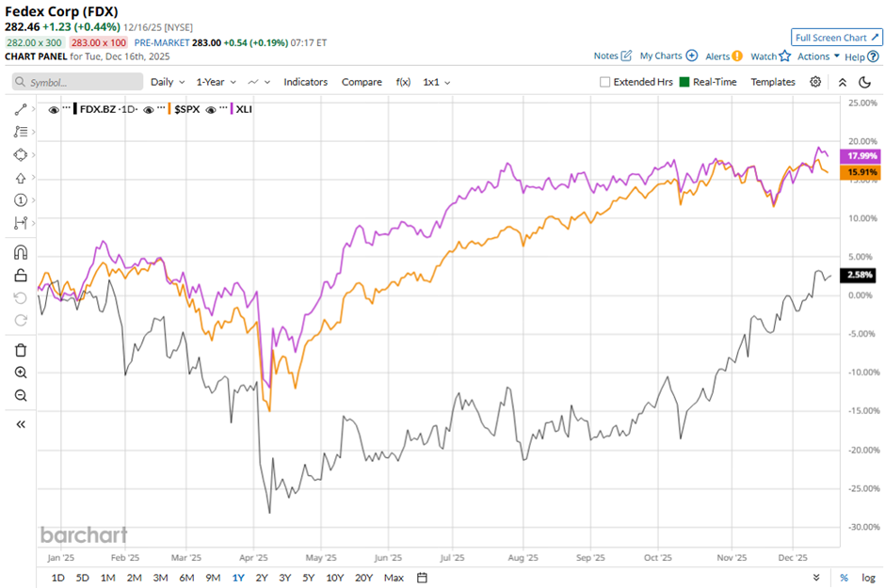885x588 pixels.
Task: Click the Symbol search field
Action: tap(77, 82)
